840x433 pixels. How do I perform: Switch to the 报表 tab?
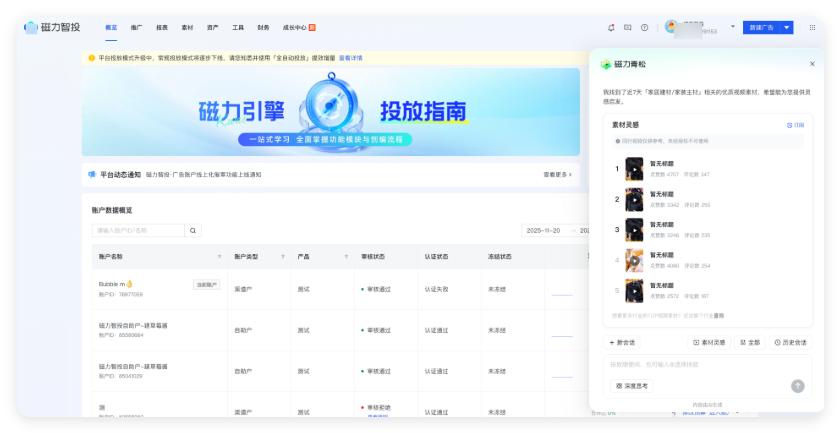(162, 27)
